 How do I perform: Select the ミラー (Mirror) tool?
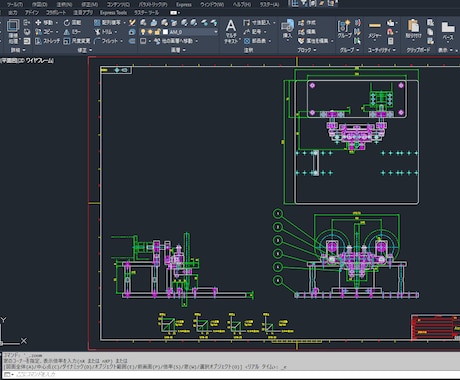pyautogui.click(x=72, y=32)
